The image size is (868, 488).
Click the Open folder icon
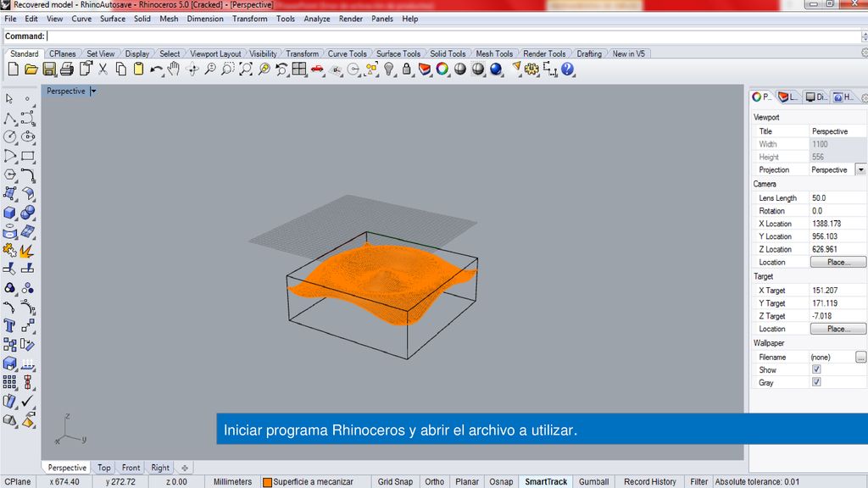coord(31,69)
